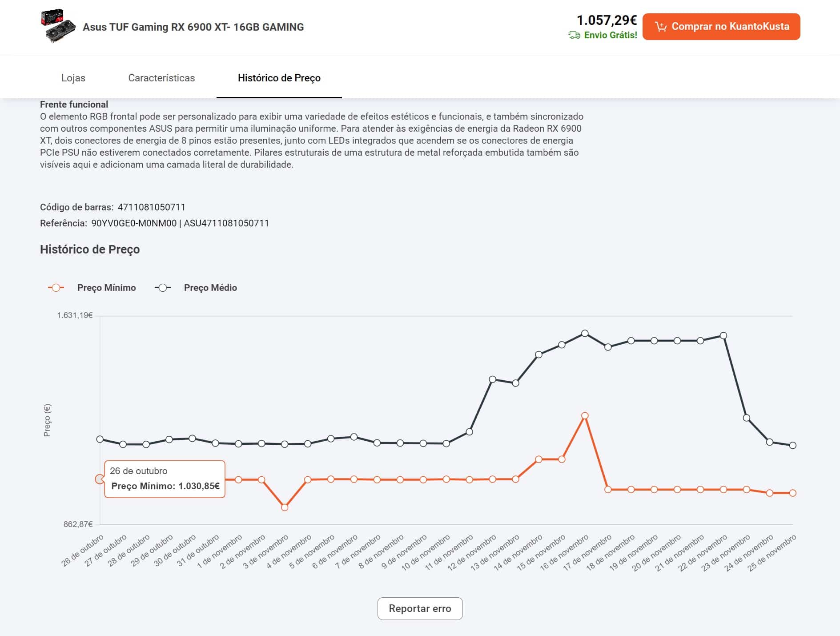840x636 pixels.
Task: Click the 862,87€ y-axis label
Action: (78, 524)
